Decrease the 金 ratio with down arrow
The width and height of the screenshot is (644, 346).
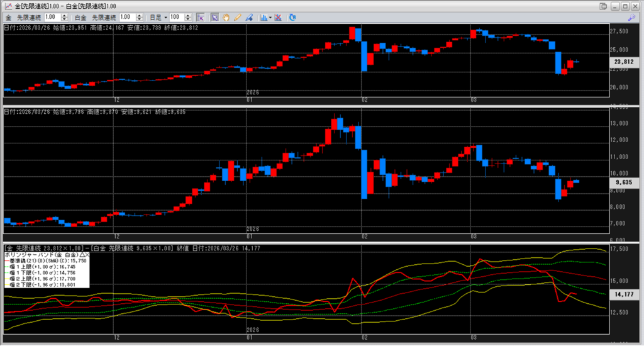point(64,20)
